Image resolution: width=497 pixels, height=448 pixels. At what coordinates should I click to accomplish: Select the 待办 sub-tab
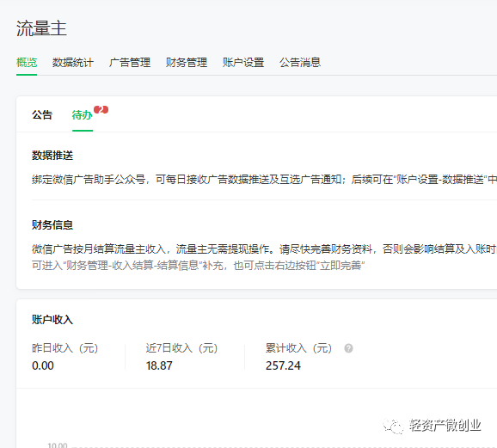82,114
